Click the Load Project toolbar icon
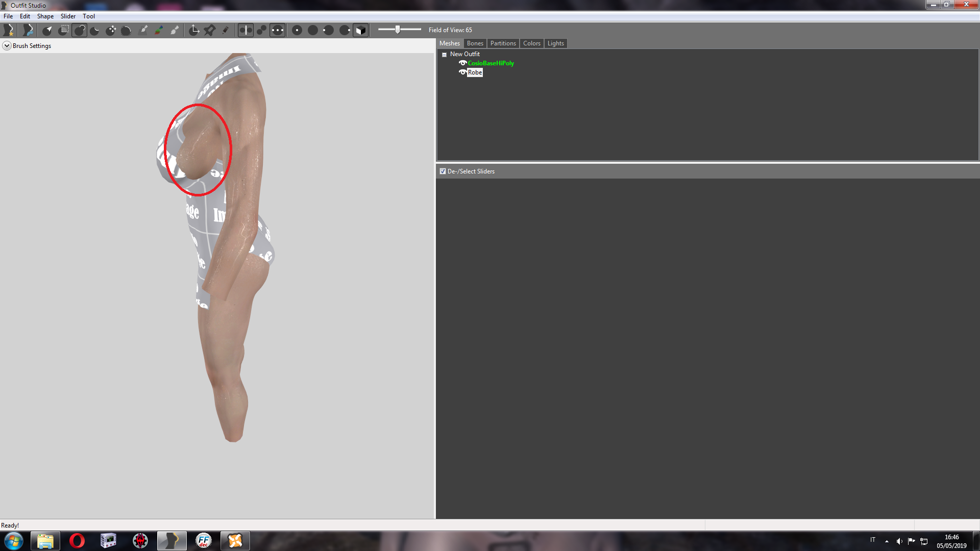This screenshot has height=551, width=980. 28,30
